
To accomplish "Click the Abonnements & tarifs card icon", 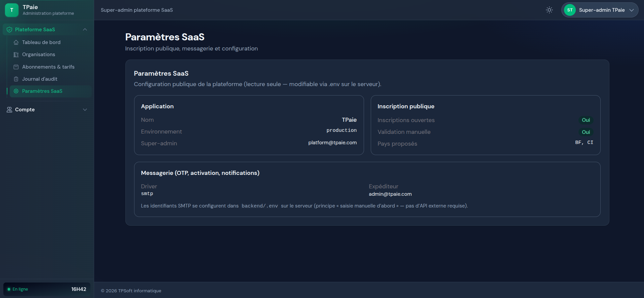I will 16,67.
